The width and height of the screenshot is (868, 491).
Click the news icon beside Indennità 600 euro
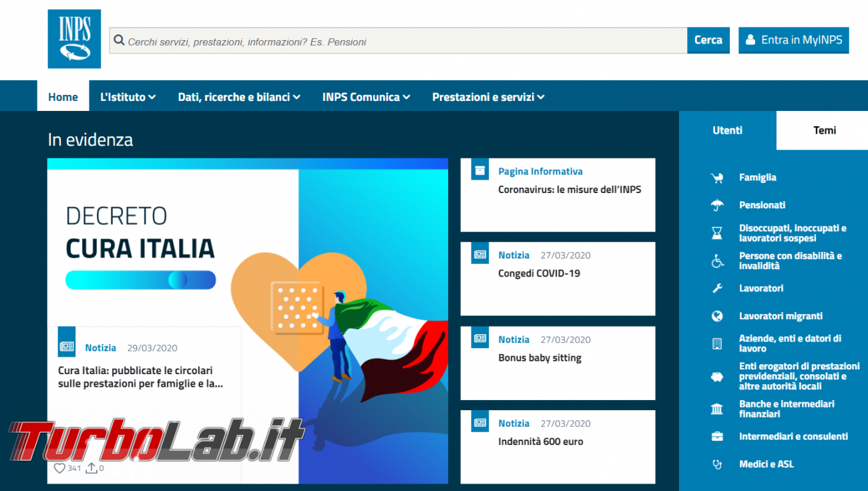click(480, 422)
